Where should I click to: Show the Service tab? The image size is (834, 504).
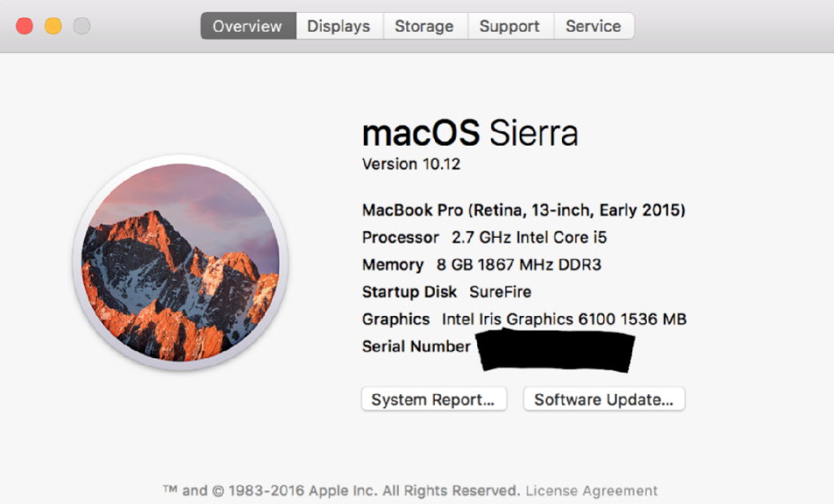[x=593, y=26]
